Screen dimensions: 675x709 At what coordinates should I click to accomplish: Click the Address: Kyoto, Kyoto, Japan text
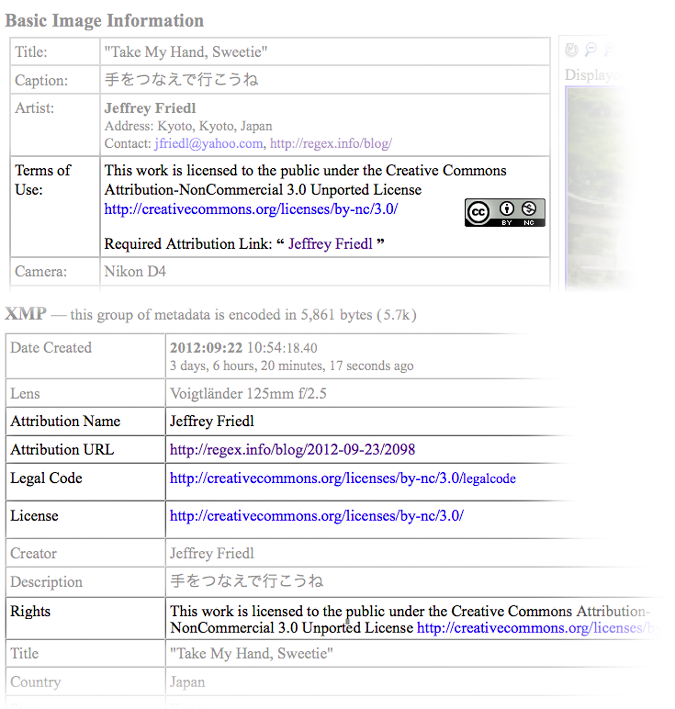coord(188,126)
